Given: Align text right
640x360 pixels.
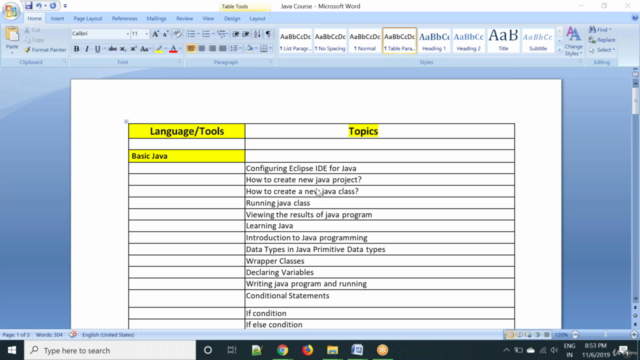Looking at the screenshot, I should (x=212, y=49).
